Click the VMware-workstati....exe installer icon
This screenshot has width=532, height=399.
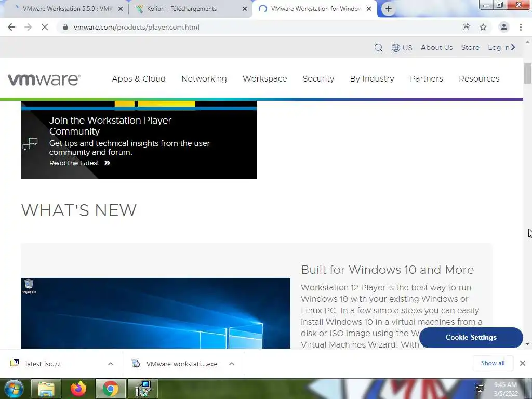136,363
